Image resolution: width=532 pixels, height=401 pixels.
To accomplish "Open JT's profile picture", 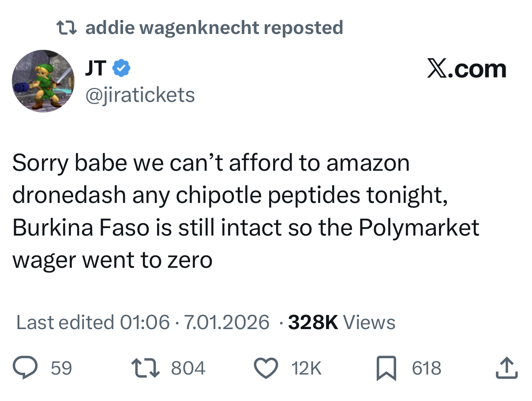I will pyautogui.click(x=43, y=81).
